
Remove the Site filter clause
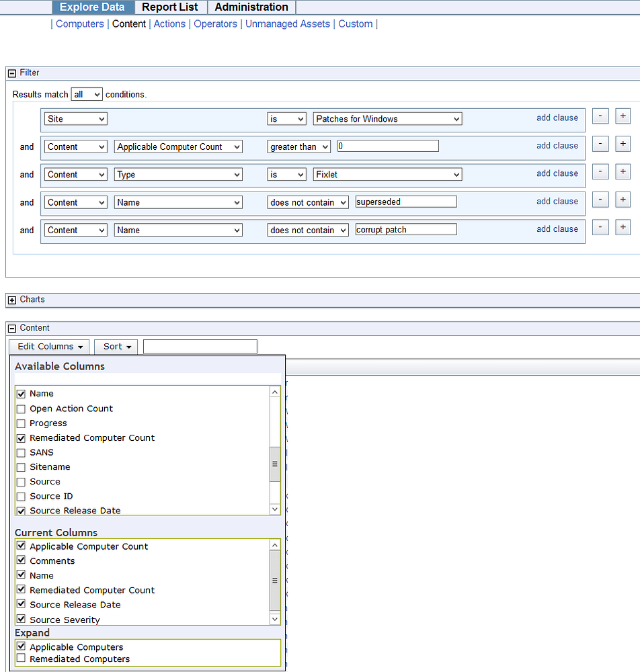[x=600, y=116]
